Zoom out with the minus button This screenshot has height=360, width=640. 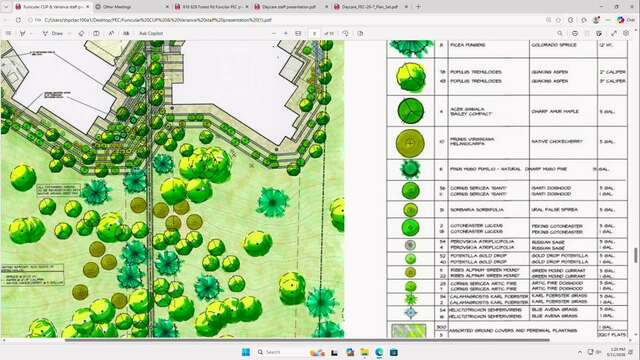pos(274,33)
